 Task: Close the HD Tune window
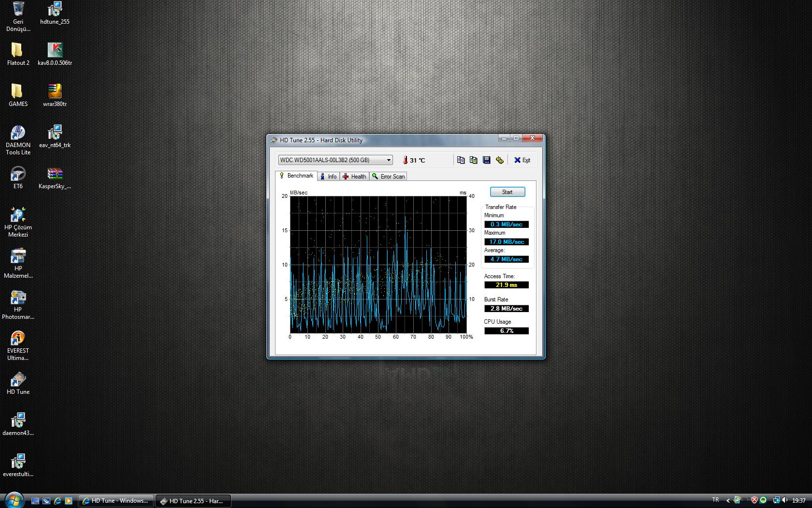coord(532,138)
